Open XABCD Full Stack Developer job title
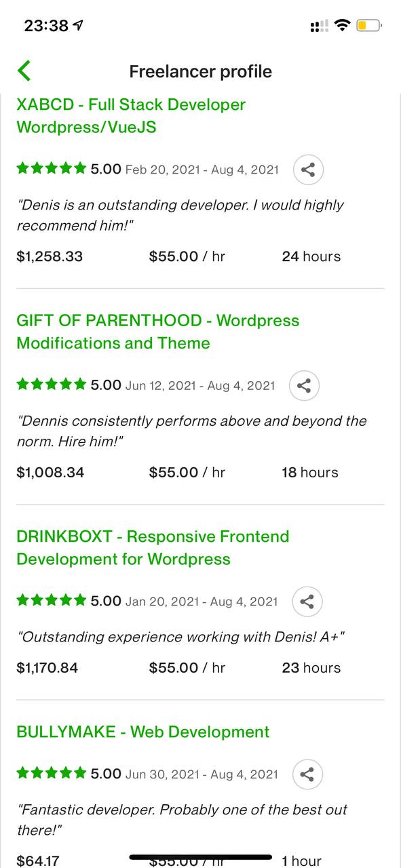Screen dimensions: 401x868 tap(131, 116)
